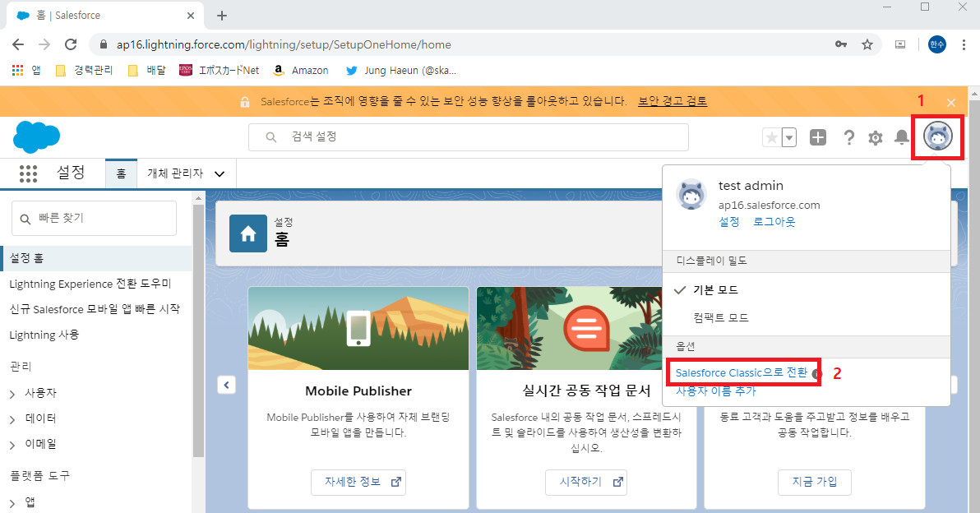Open the Jung Haeun Twitter bookmark
Image resolution: width=980 pixels, height=513 pixels.
(400, 71)
